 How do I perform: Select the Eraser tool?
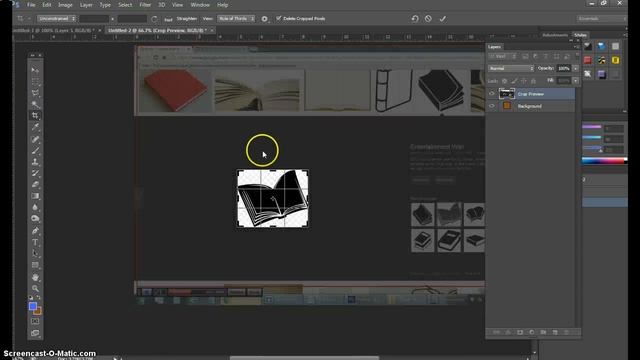(35, 184)
